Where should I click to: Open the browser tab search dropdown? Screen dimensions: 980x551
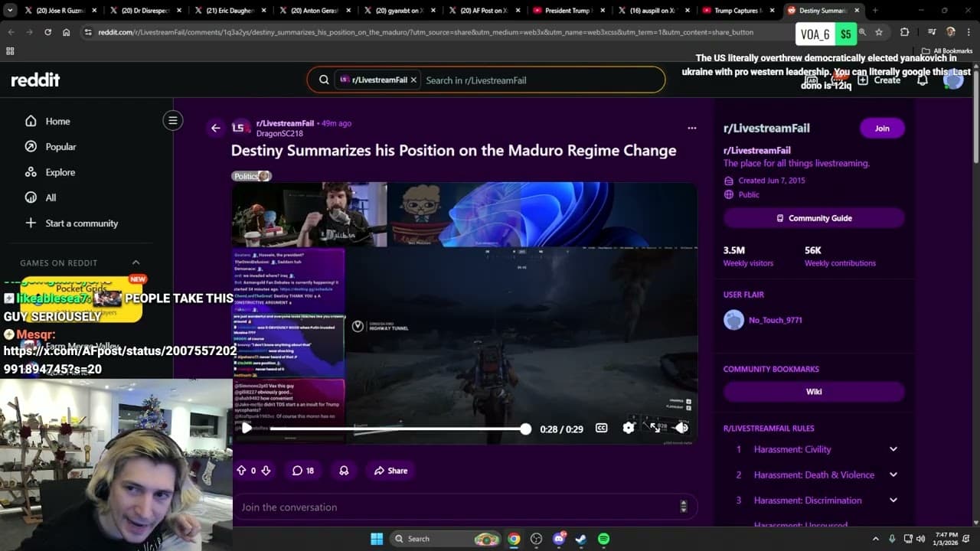[11, 11]
